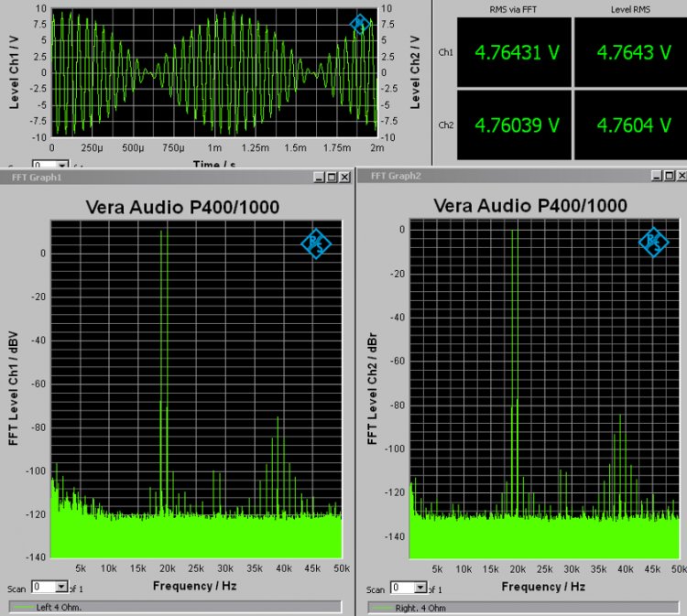The image size is (687, 616).
Task: Click Frequency / Hz axis label of FFT Graph1
Action: 194,586
